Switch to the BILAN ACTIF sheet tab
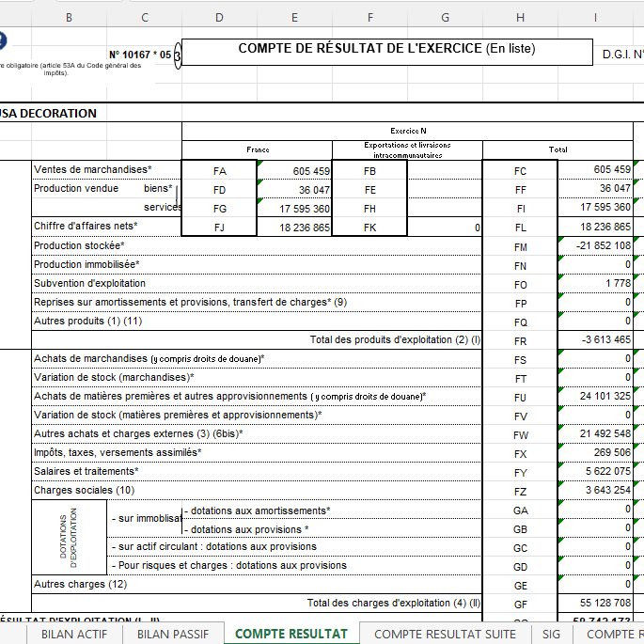The height and width of the screenshot is (644, 644). (73, 634)
